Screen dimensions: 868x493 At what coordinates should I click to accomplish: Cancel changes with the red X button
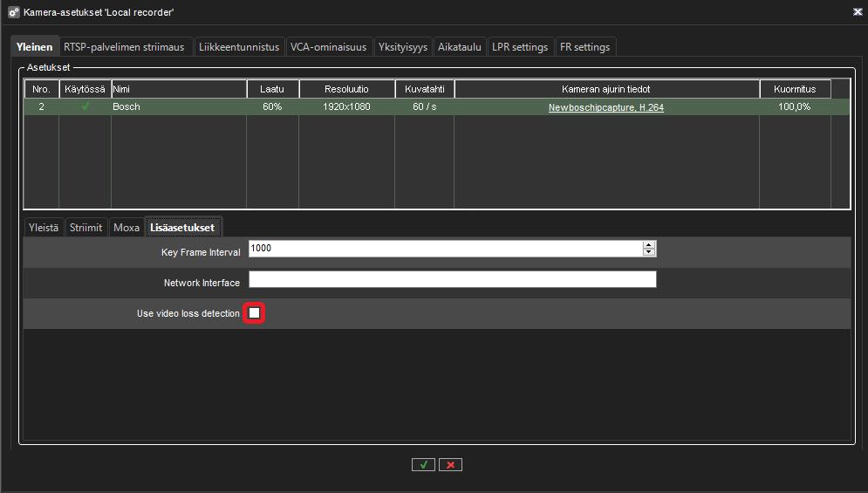coord(450,465)
